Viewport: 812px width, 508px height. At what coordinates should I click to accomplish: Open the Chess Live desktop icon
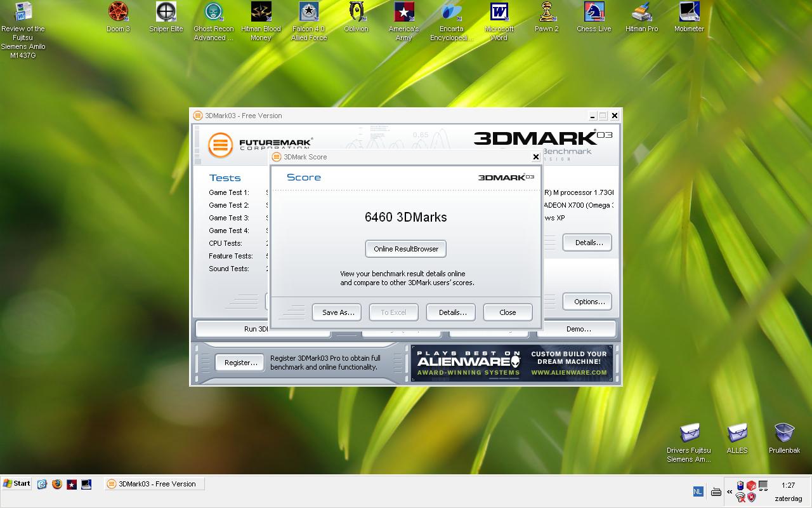[594, 17]
